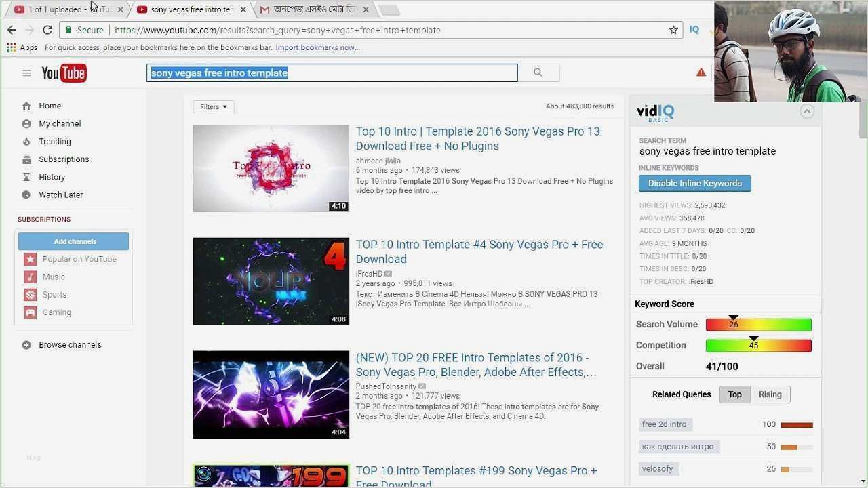Select the Top tab under Related Queries
868x488 pixels.
(734, 394)
